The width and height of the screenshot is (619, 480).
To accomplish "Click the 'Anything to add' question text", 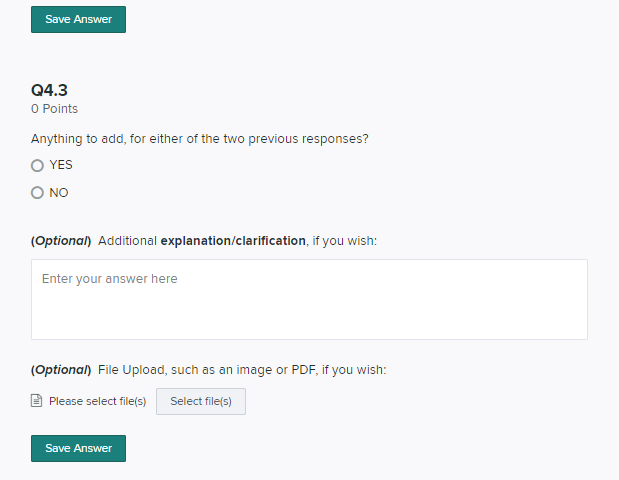I will 200,139.
